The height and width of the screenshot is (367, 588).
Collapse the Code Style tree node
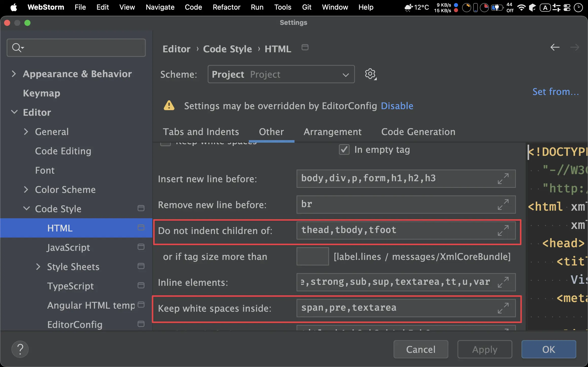coord(26,209)
